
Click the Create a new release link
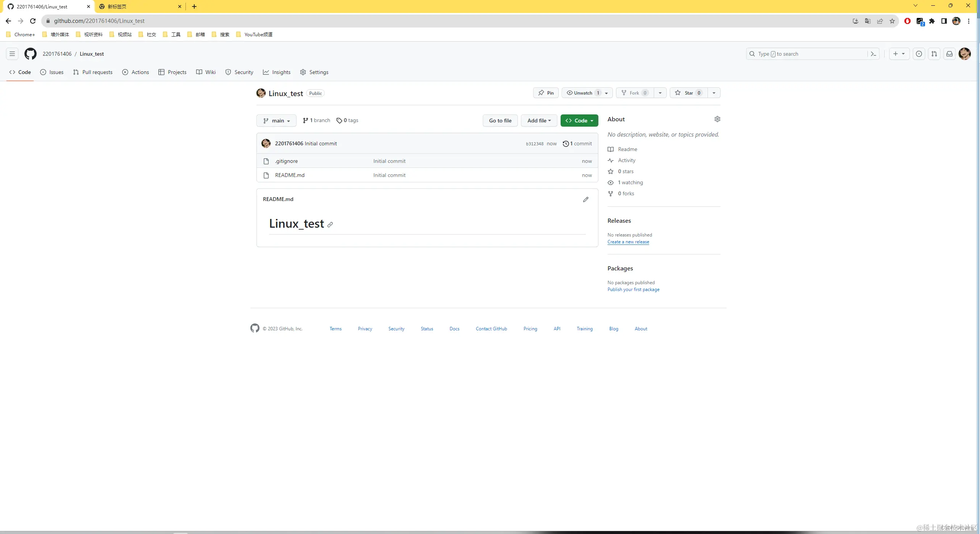tap(628, 242)
